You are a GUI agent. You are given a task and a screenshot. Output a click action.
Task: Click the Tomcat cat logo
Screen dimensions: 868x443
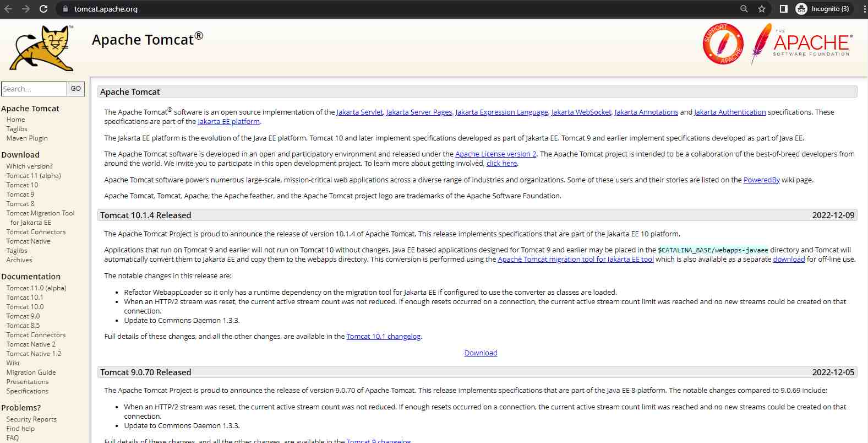click(42, 48)
